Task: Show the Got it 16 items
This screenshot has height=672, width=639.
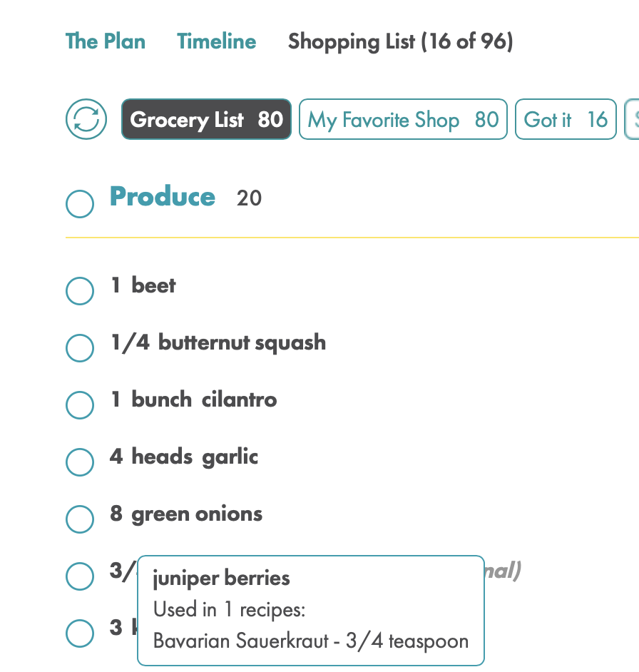Action: pos(566,119)
